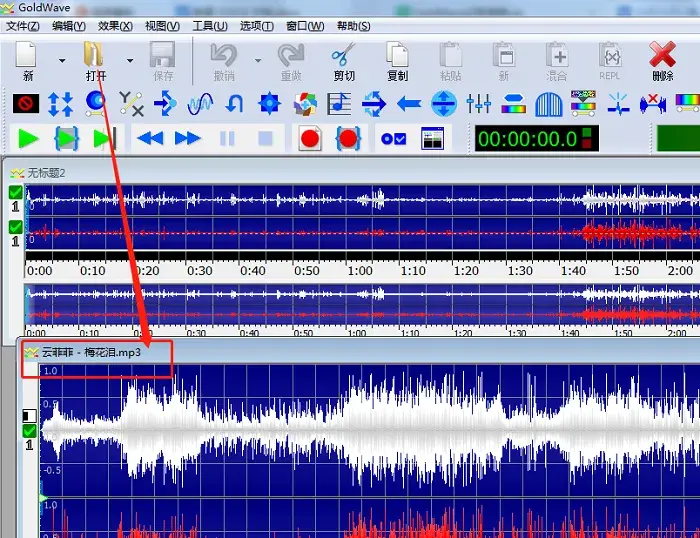The width and height of the screenshot is (700, 538).
Task: Toggle the 梅花泪.mp3 left channel checkbox
Action: pyautogui.click(x=29, y=431)
